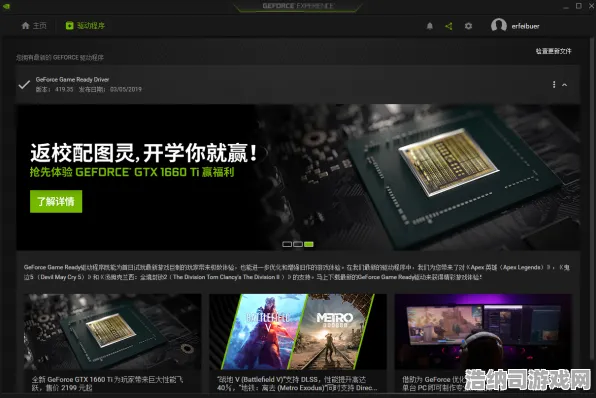Open the GTX 1660 Ti article thumbnail
This screenshot has height=398, width=596.
click(x=113, y=331)
